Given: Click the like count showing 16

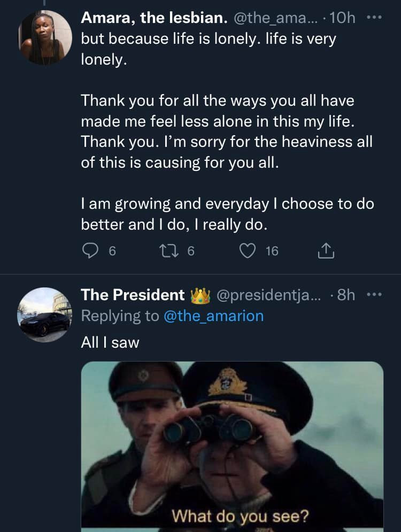Looking at the screenshot, I should 272,251.
